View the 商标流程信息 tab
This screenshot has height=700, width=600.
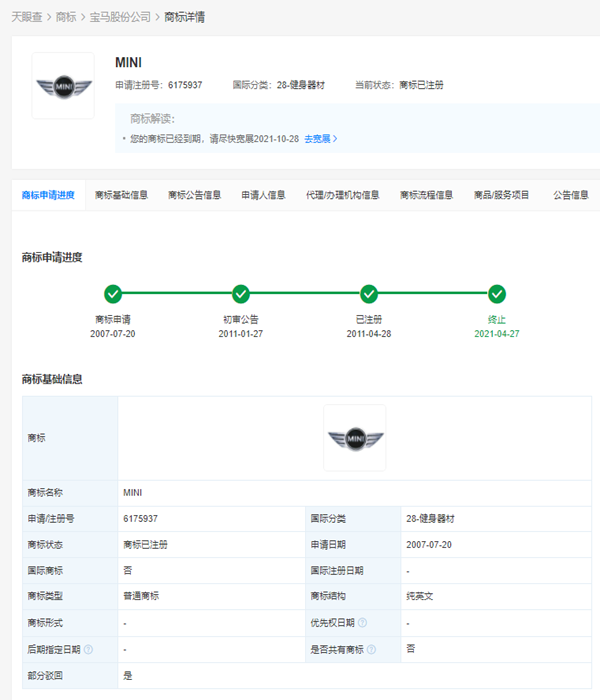[x=426, y=195]
